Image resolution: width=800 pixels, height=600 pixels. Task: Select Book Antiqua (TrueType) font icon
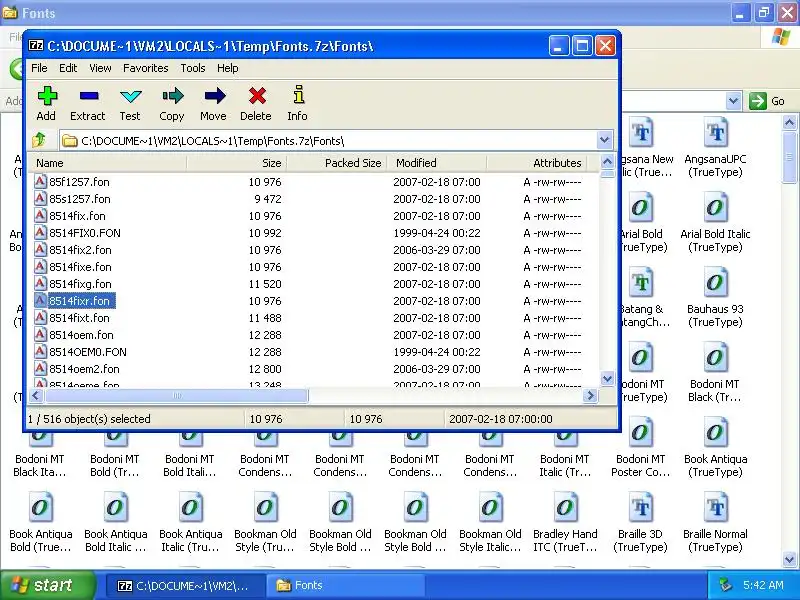pos(715,433)
